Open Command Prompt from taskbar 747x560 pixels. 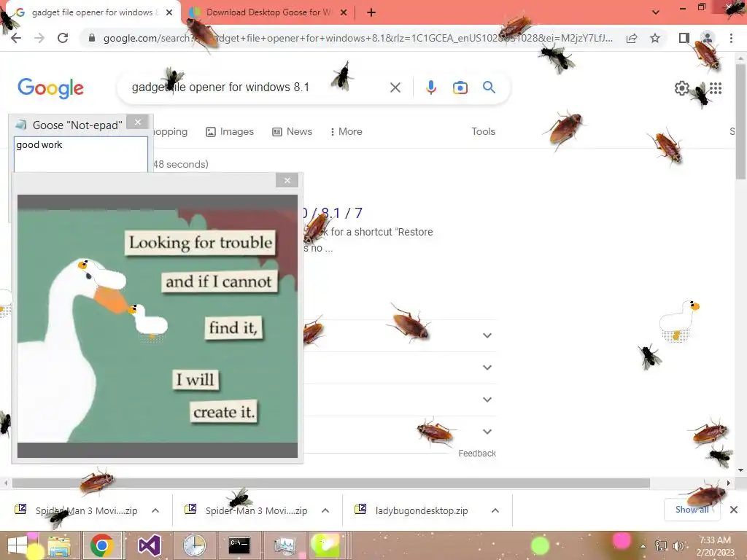pyautogui.click(x=239, y=545)
